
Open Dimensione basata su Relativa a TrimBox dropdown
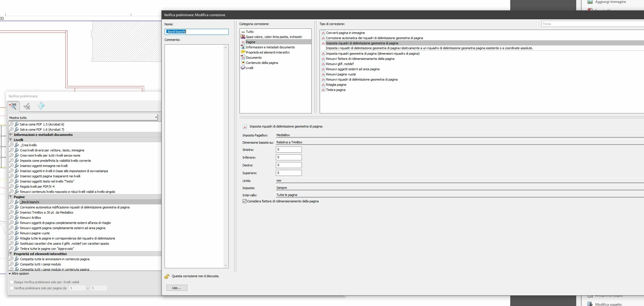460,142
